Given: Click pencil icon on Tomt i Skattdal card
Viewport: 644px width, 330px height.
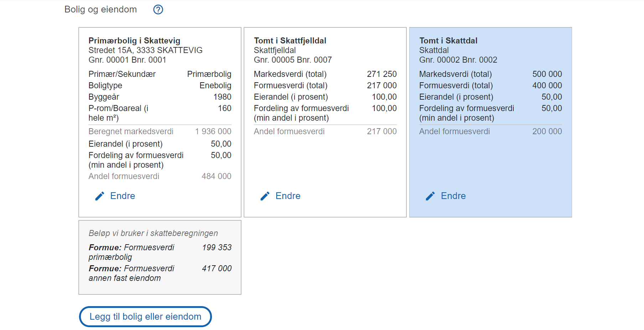Looking at the screenshot, I should click(430, 196).
